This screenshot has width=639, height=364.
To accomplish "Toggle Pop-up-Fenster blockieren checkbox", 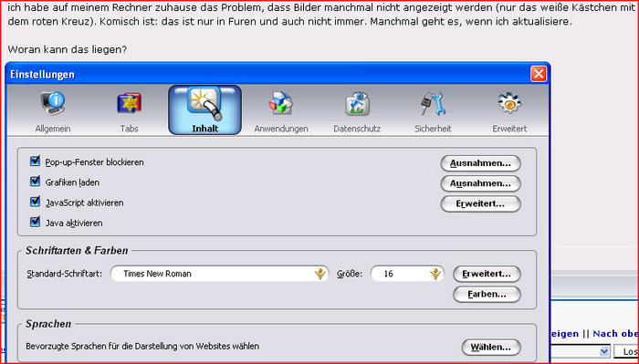I will point(35,161).
